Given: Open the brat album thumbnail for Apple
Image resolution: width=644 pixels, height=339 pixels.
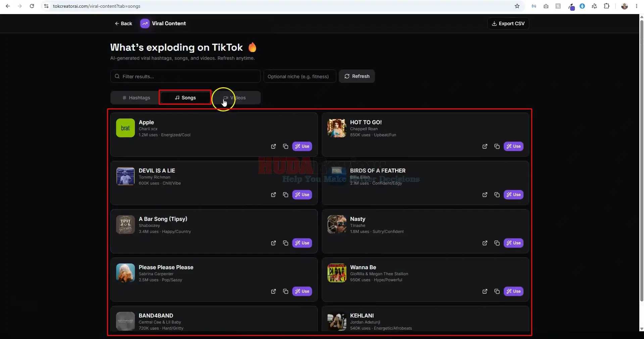Looking at the screenshot, I should [126, 128].
